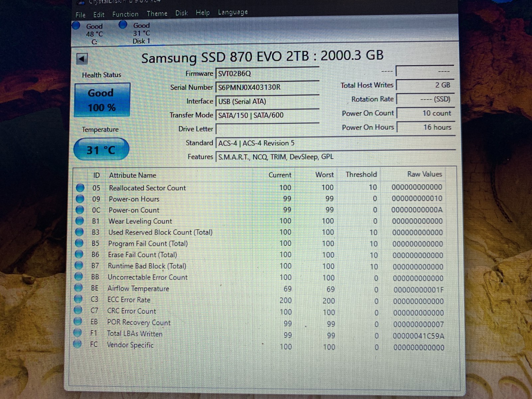Open the Edit menu
Viewport: 532px width, 399px height.
click(x=99, y=15)
